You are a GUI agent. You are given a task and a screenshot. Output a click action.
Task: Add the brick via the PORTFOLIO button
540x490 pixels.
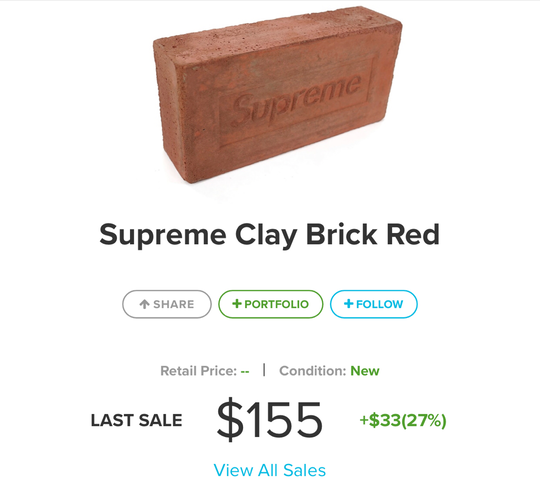pyautogui.click(x=271, y=304)
